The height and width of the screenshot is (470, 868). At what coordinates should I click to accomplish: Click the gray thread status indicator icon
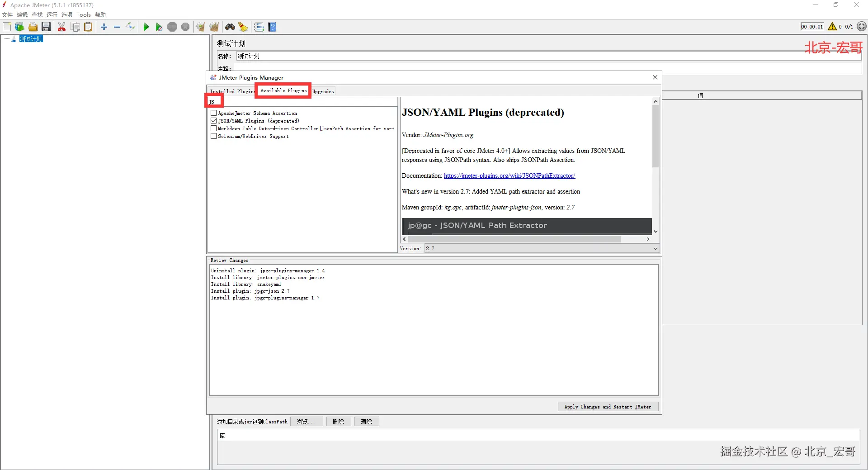click(x=862, y=27)
